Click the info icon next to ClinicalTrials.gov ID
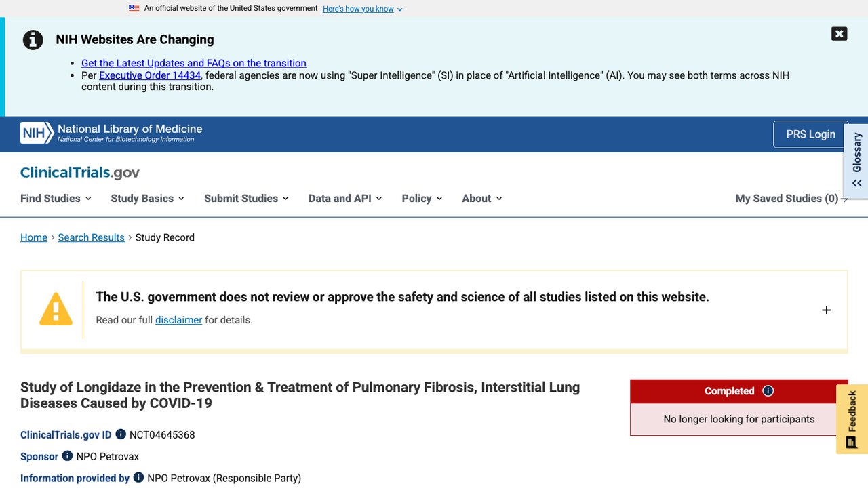Image resolution: width=868 pixels, height=488 pixels. tap(121, 434)
